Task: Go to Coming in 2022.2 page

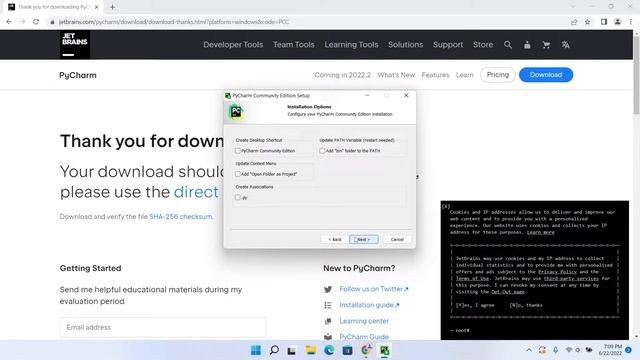Action: click(x=342, y=75)
